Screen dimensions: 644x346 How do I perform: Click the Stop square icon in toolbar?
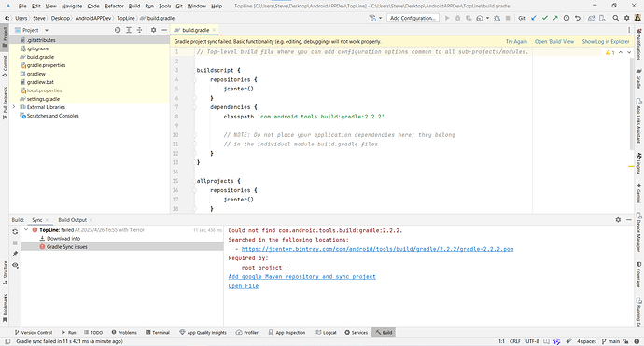pyautogui.click(x=508, y=18)
